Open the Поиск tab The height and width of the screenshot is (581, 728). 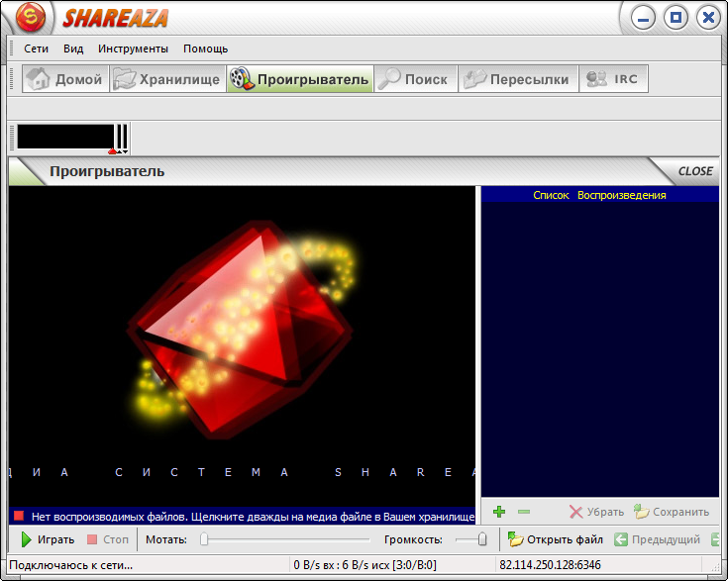416,79
